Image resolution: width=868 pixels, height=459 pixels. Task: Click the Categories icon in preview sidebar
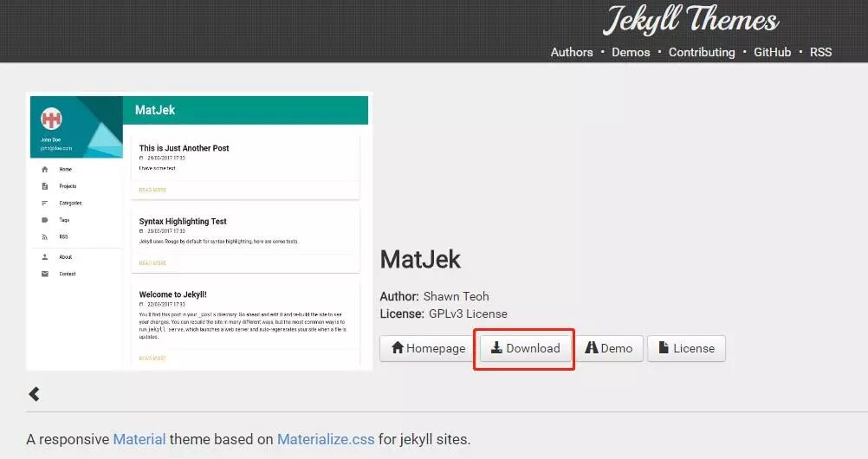[45, 204]
